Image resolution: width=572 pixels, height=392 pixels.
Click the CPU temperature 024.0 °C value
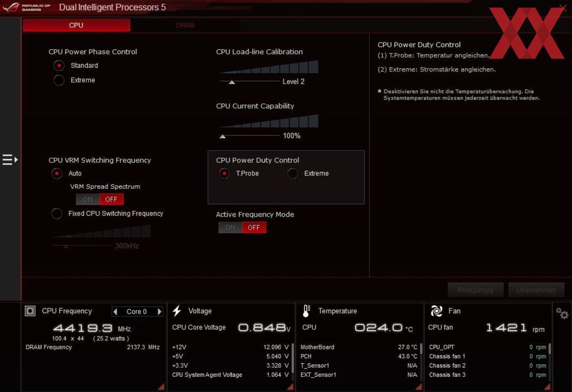383,327
